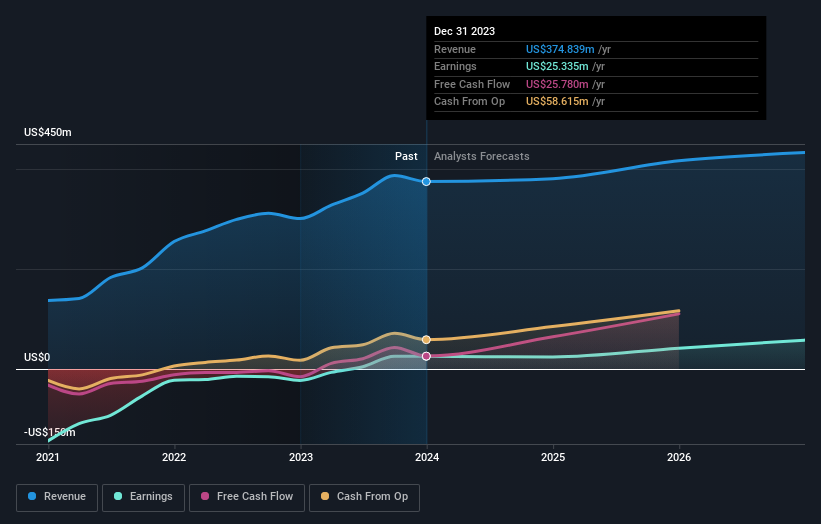Click the Free Cash Flow label in tooltip
821x524 pixels.
[472, 84]
